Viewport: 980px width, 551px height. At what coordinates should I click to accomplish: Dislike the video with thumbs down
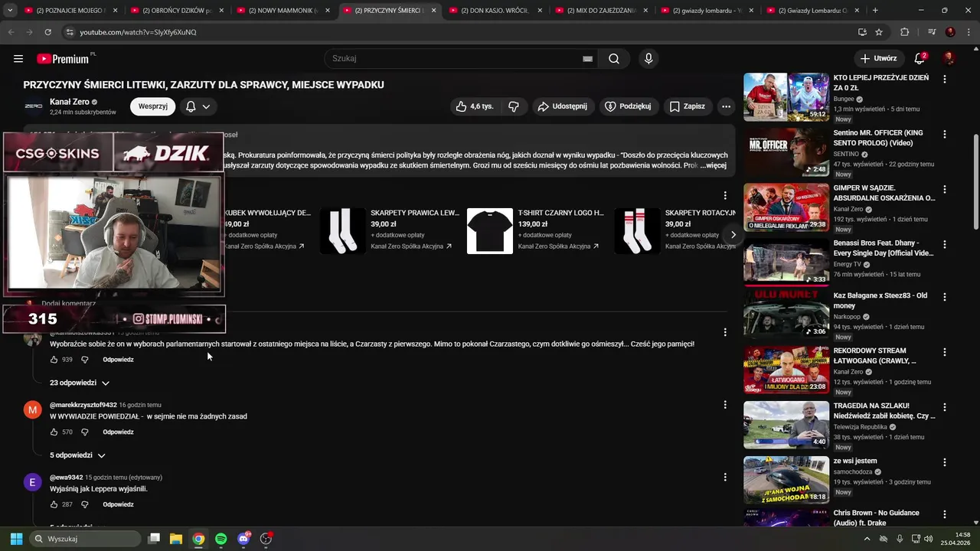click(514, 106)
